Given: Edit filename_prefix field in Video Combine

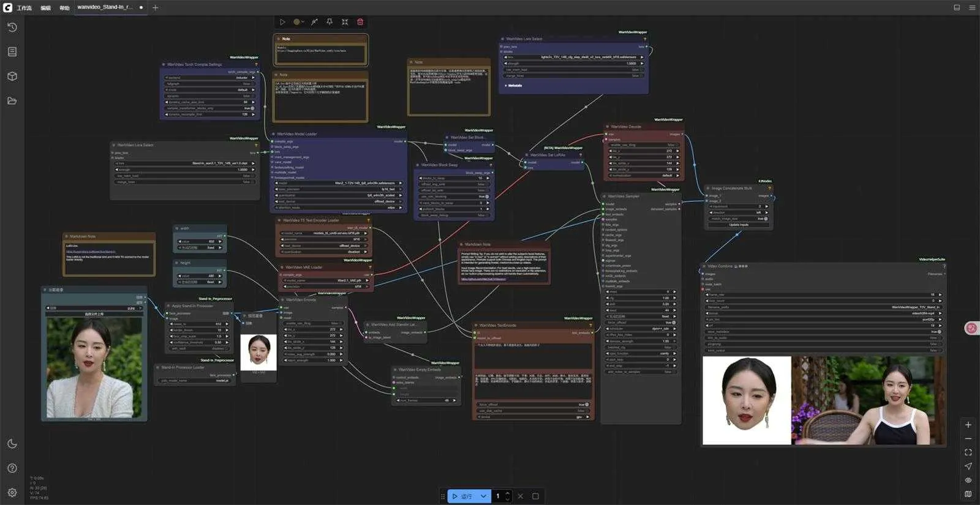Looking at the screenshot, I should [x=824, y=307].
